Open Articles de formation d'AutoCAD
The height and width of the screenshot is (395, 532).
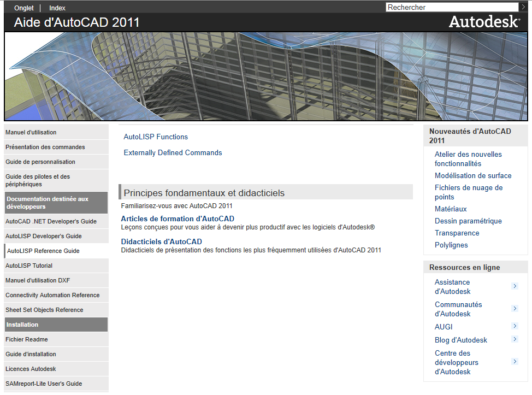(178, 219)
